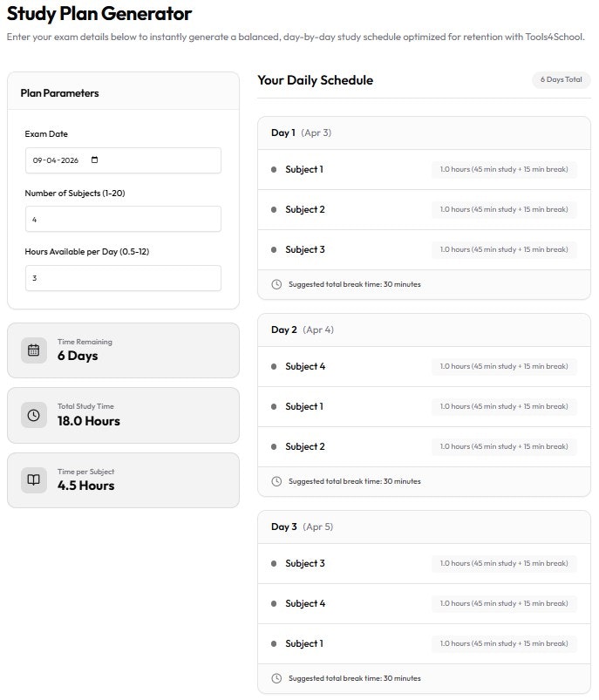
Task: Click the clock icon on Total Study Time card
Action: coord(32,417)
